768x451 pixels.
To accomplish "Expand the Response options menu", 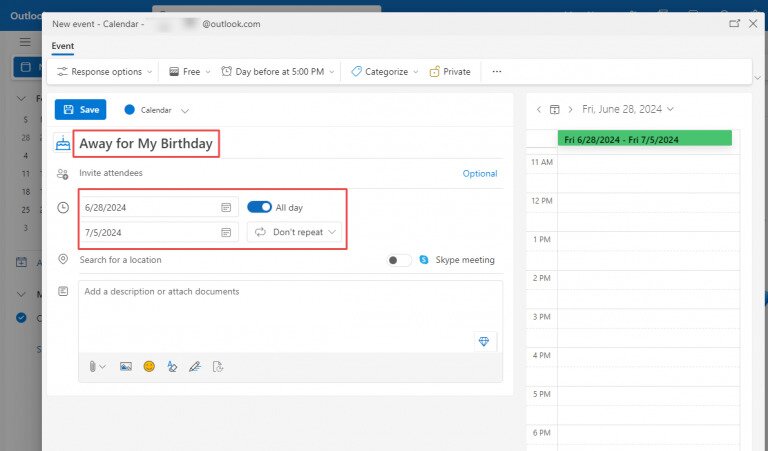I will (x=105, y=72).
